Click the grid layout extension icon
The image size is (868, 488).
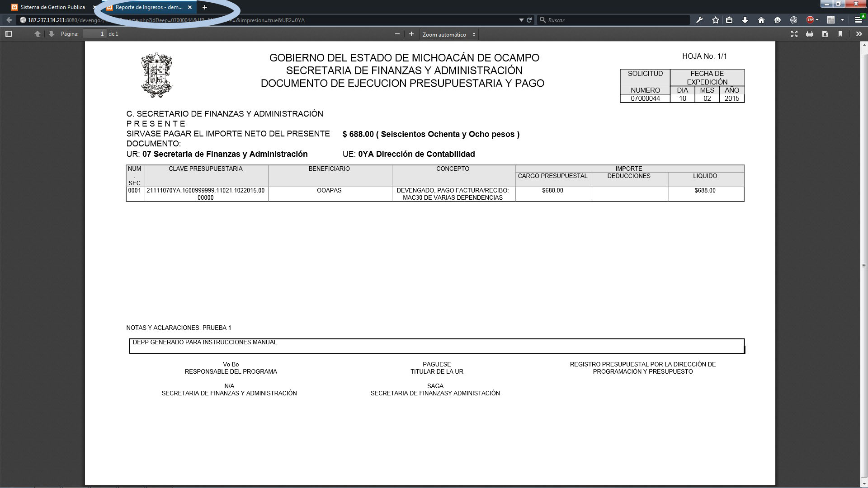[x=831, y=20]
